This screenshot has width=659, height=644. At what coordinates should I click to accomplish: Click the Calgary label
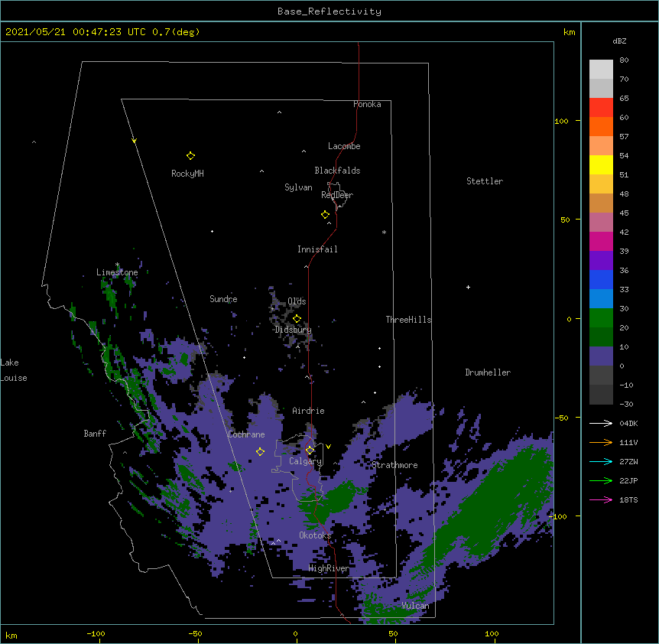point(306,461)
